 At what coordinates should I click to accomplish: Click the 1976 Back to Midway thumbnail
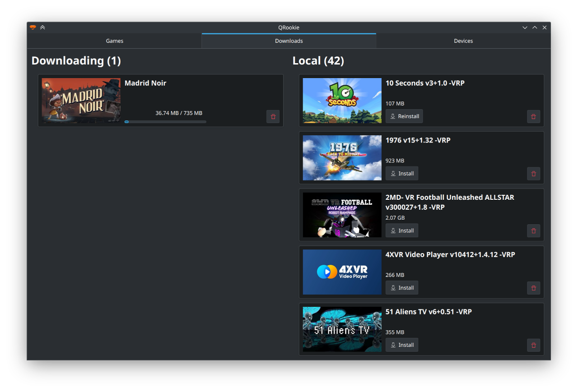click(342, 158)
